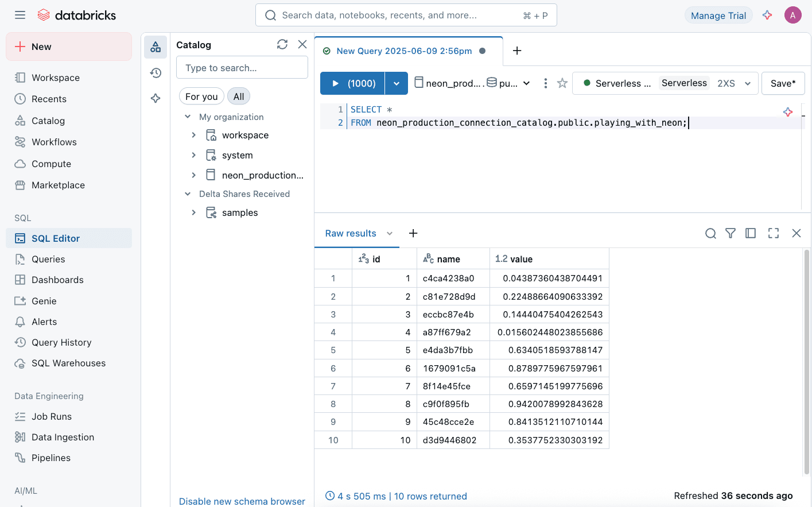
Task: Switch the catalog filter to All
Action: point(239,96)
